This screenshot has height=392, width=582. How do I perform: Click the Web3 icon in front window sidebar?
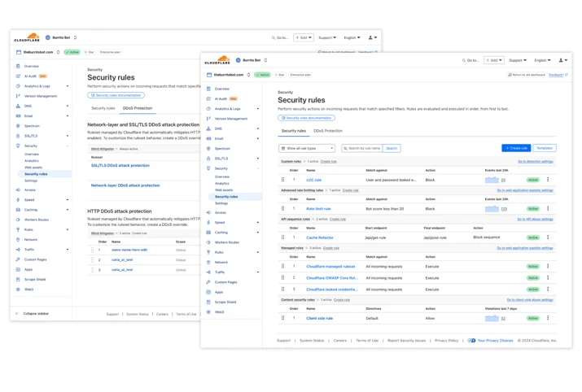point(208,312)
